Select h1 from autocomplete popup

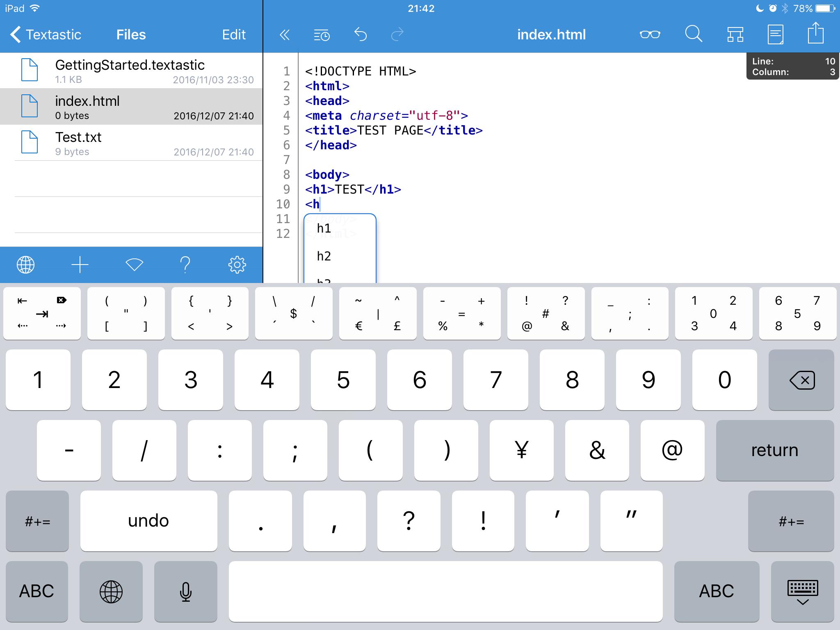324,228
